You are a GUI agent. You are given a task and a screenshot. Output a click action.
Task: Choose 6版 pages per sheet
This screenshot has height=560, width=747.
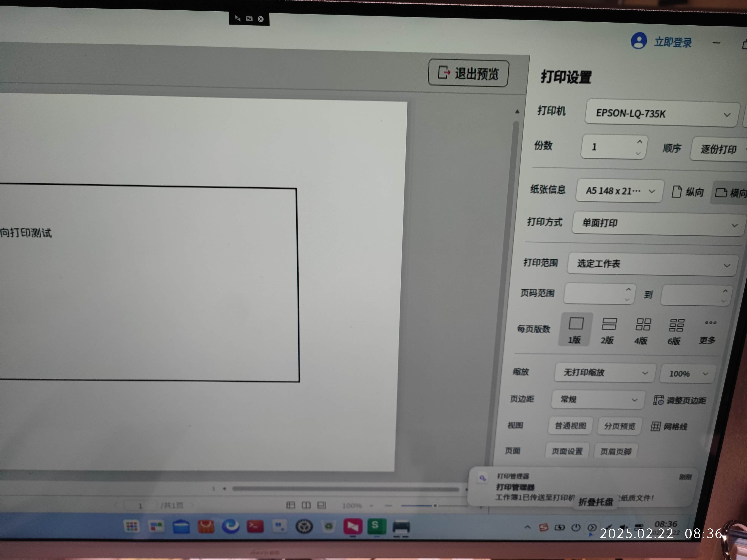point(675,332)
